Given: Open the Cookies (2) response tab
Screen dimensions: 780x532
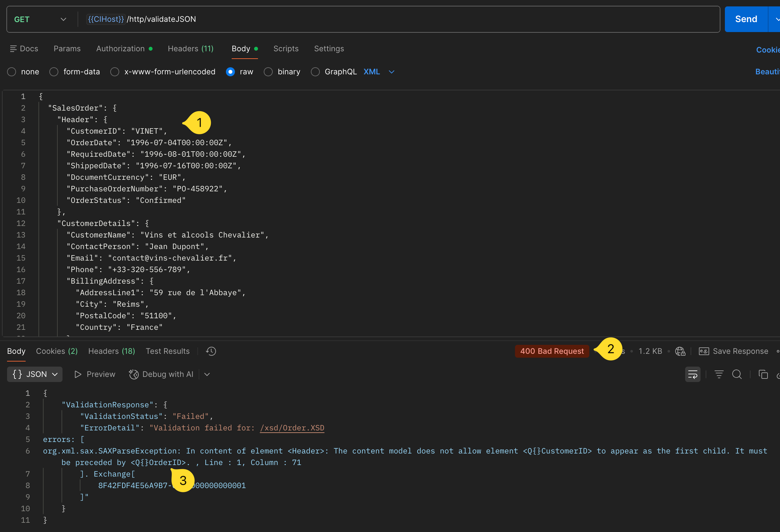Looking at the screenshot, I should [56, 351].
